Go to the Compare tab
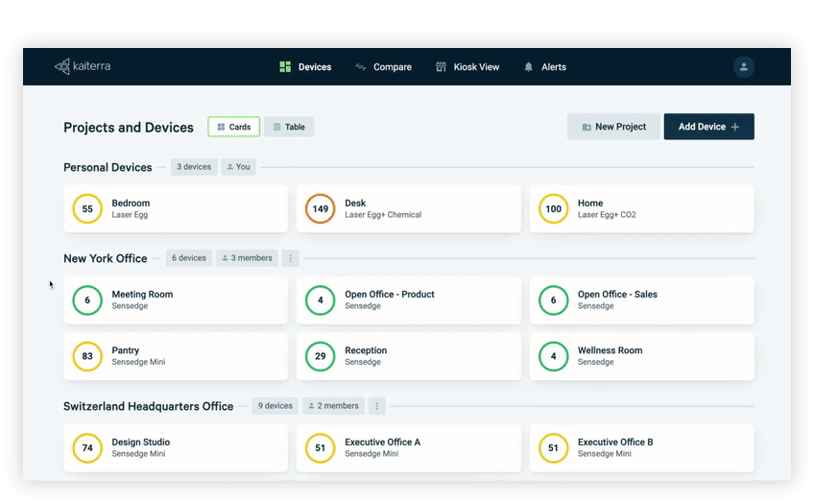The width and height of the screenshot is (814, 504). coord(383,67)
